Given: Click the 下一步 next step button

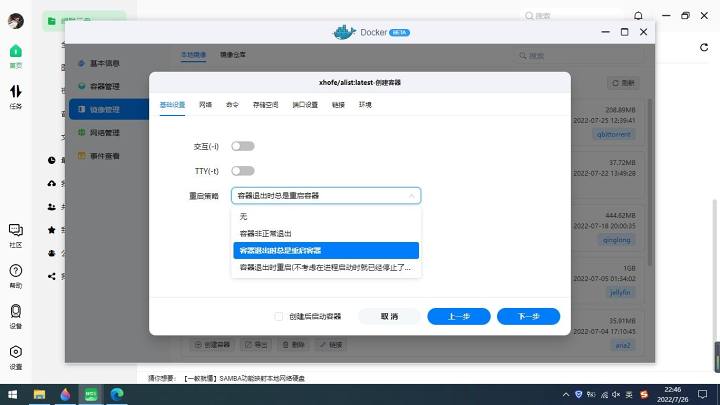Looking at the screenshot, I should coord(529,316).
